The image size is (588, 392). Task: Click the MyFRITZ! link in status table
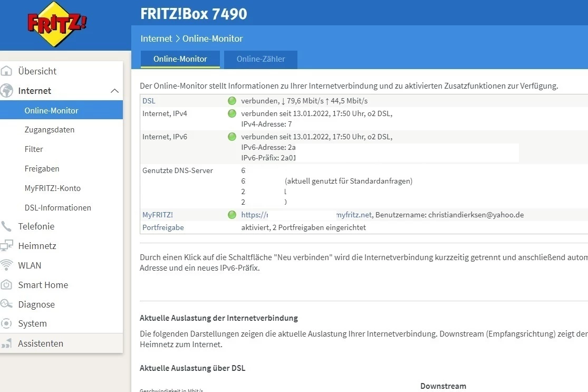click(x=158, y=215)
